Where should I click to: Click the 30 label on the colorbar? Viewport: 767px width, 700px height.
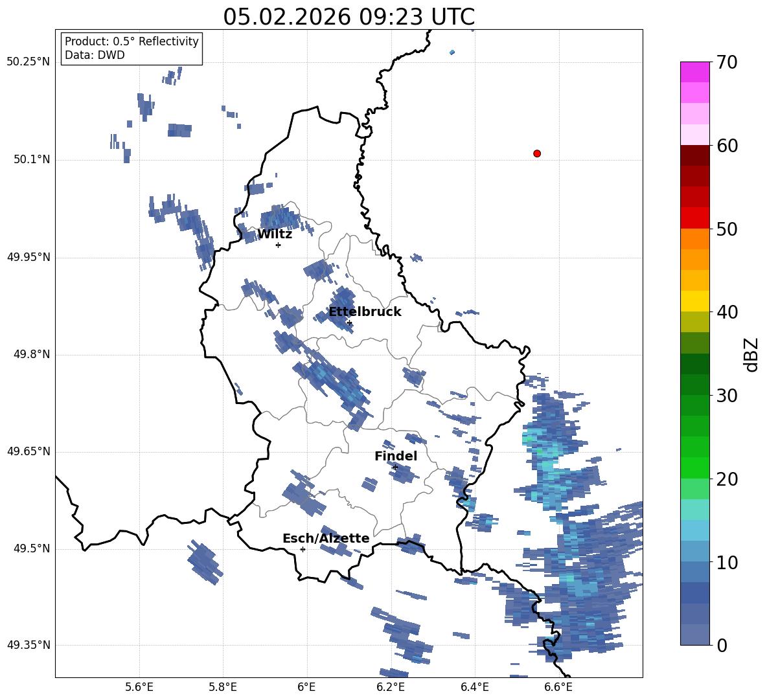(727, 396)
